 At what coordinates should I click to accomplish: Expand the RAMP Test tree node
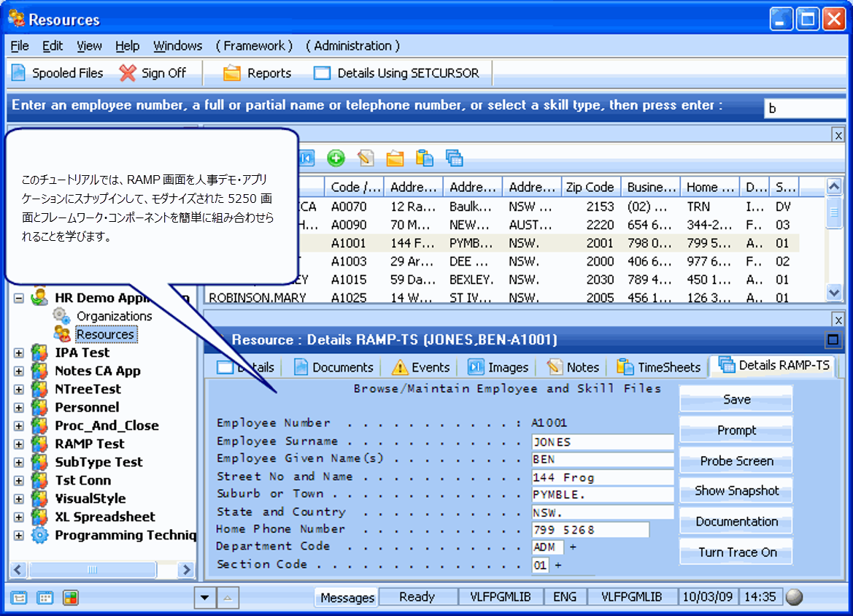coord(18,444)
